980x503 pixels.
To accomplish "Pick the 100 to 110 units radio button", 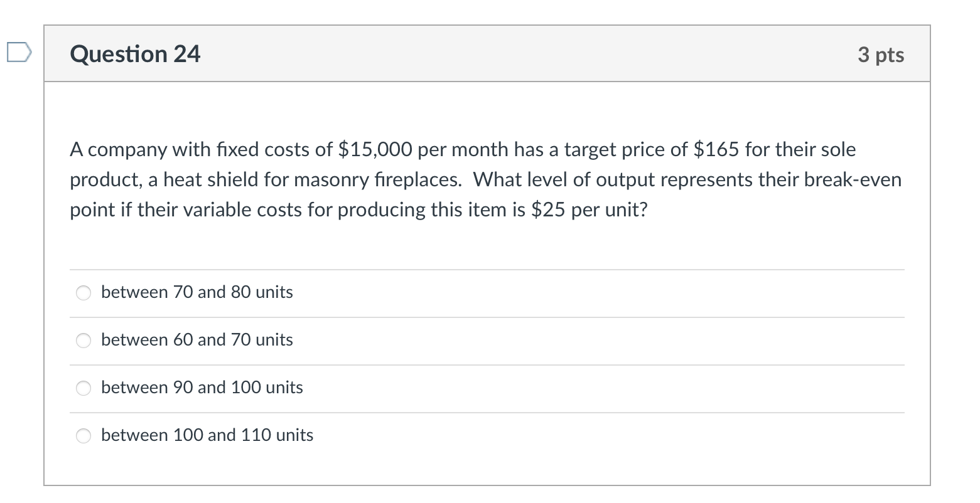I will 84,436.
